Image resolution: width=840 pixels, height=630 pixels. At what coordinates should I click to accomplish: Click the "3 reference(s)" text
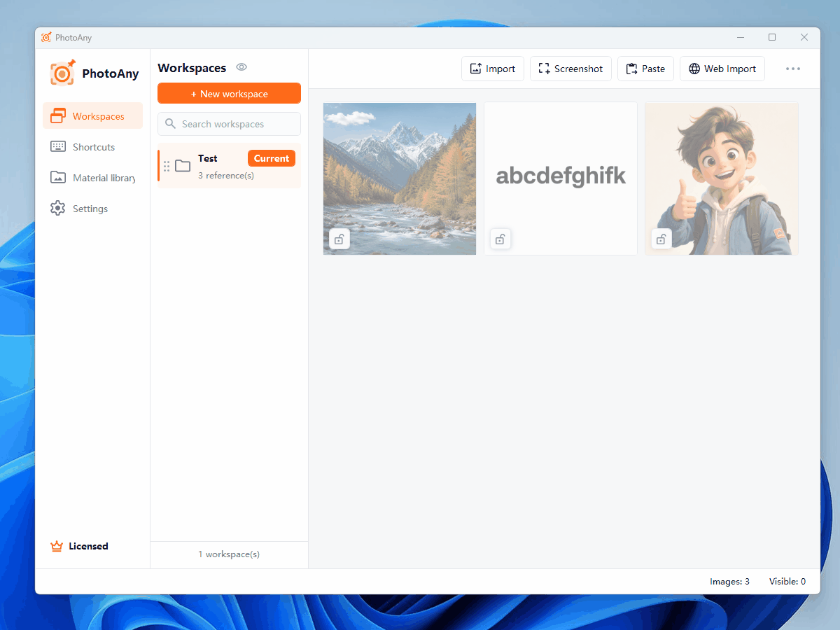226,175
